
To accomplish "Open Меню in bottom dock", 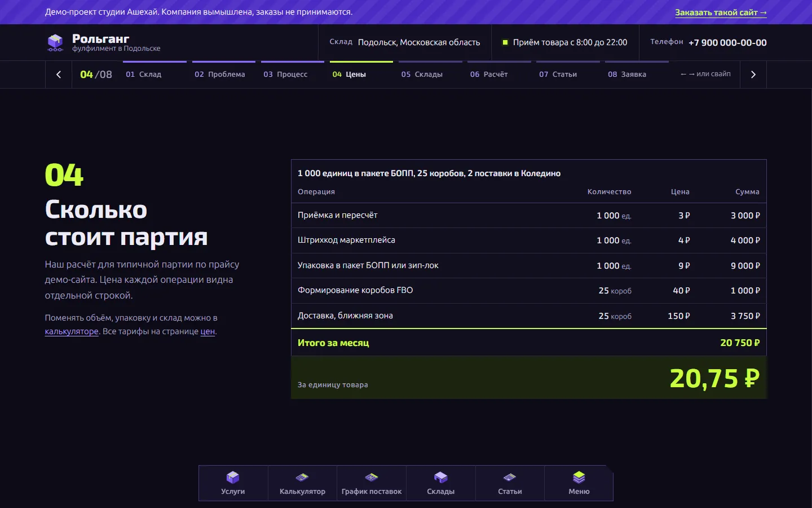I will (x=579, y=483).
